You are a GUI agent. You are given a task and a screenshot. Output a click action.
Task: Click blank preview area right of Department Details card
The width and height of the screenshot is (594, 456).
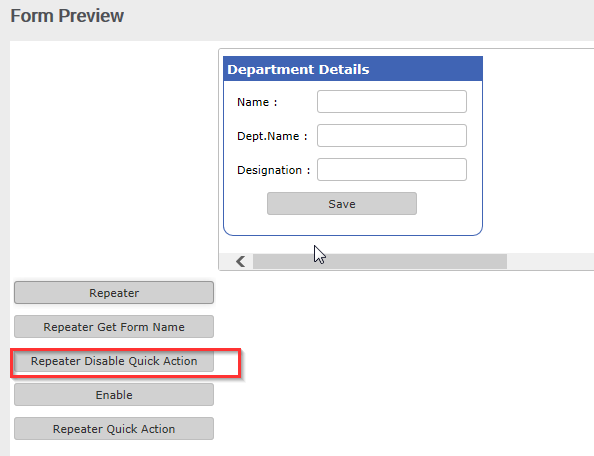pos(538,151)
